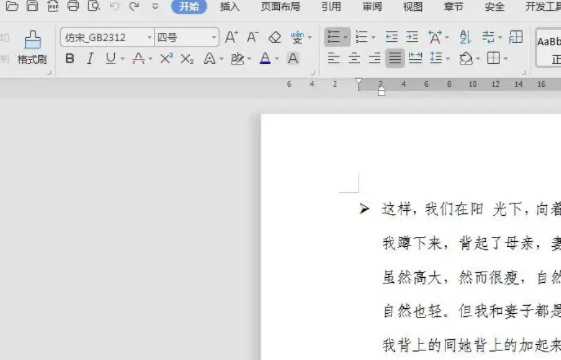Image resolution: width=561 pixels, height=360 pixels.
Task: Open the 插入 tab
Action: [x=229, y=6]
